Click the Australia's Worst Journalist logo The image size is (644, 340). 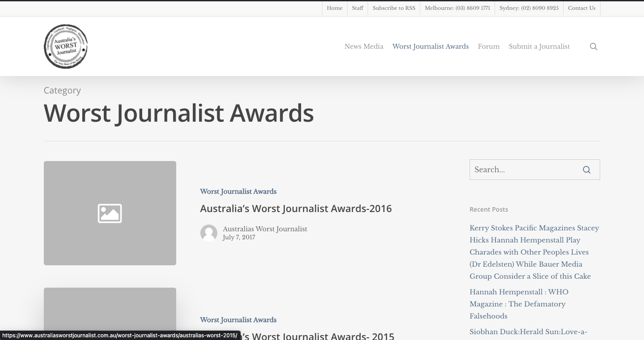click(66, 47)
